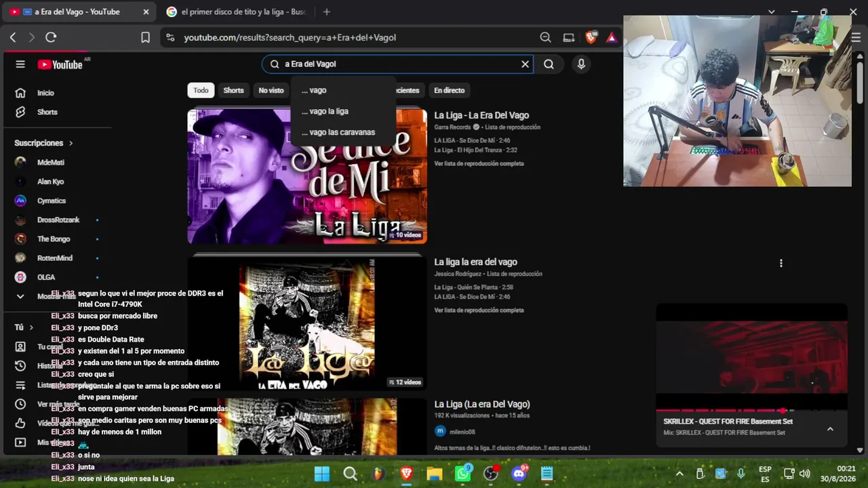Open 'La Liga - La Era Del Vago' title
868x488 pixels.
click(481, 115)
